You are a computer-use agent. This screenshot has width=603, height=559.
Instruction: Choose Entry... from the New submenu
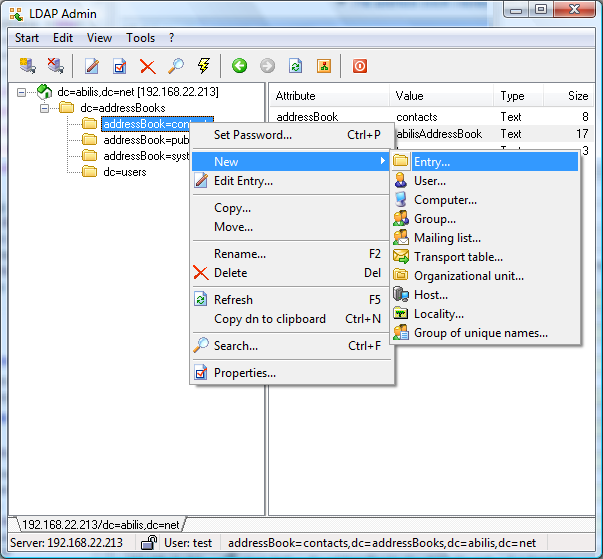[432, 162]
